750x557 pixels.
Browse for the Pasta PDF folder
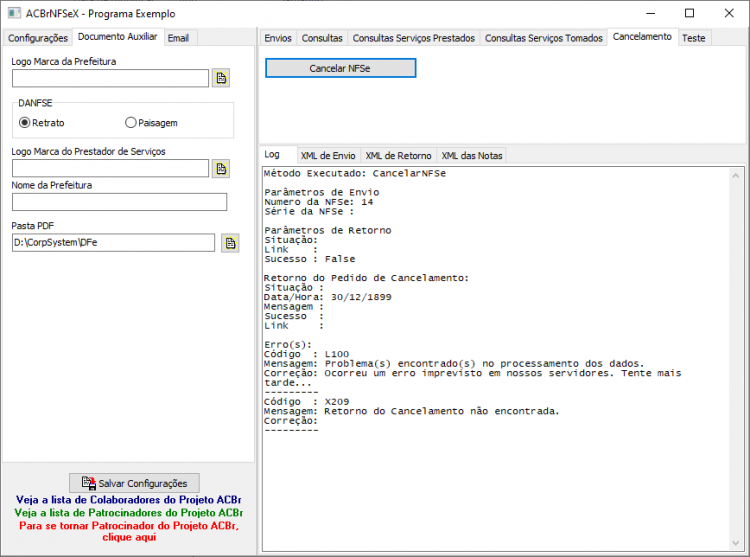(230, 243)
